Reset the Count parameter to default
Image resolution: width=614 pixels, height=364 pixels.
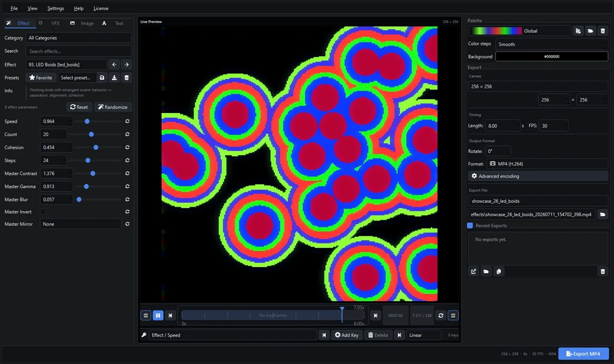[x=127, y=134]
